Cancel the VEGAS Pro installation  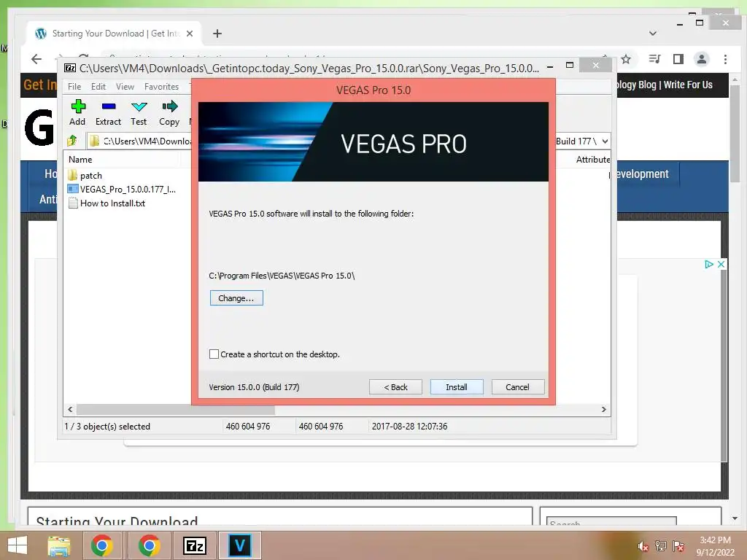click(x=517, y=386)
